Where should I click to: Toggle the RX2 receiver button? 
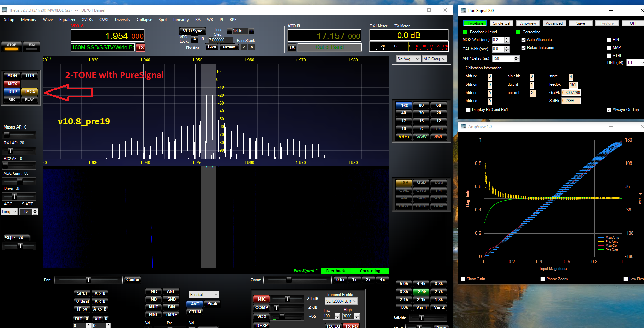pos(32,46)
